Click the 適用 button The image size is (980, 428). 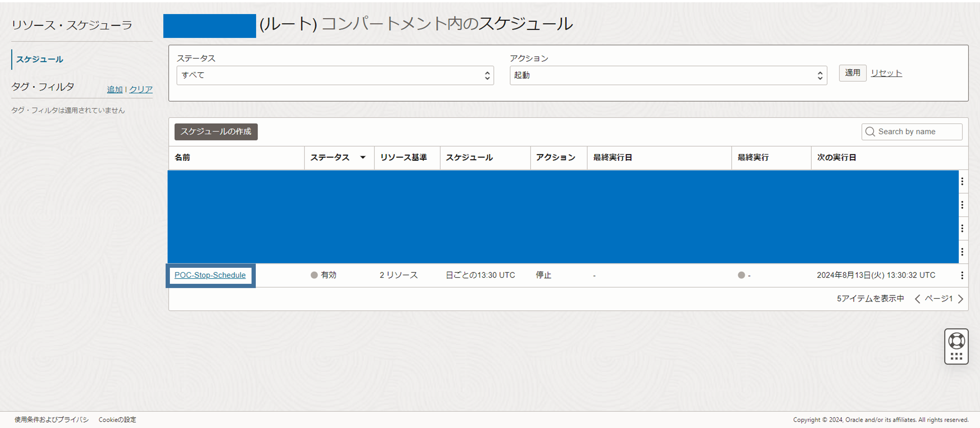[x=852, y=73]
